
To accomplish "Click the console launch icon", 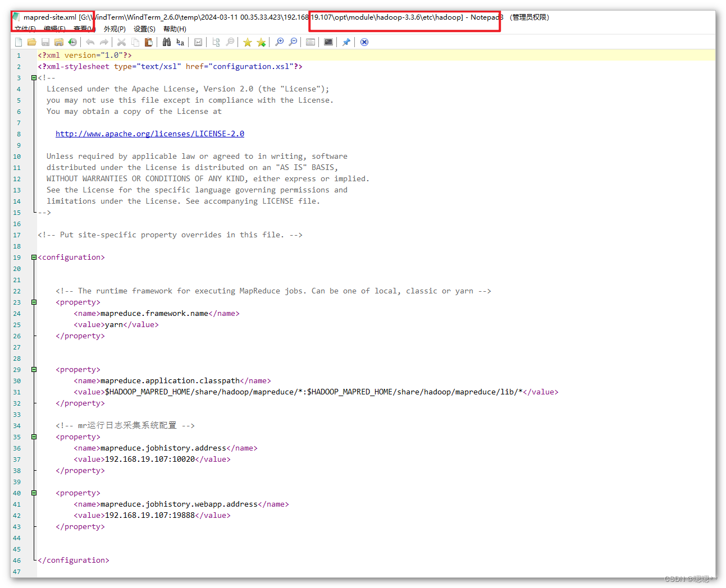I will point(328,42).
